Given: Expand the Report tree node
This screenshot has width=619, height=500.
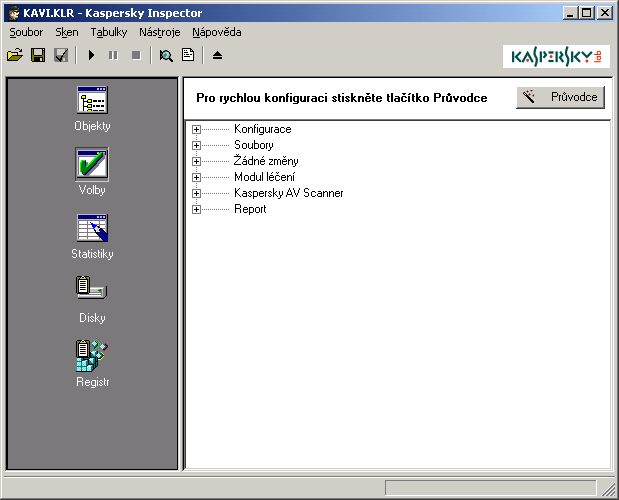Looking at the screenshot, I should [196, 209].
